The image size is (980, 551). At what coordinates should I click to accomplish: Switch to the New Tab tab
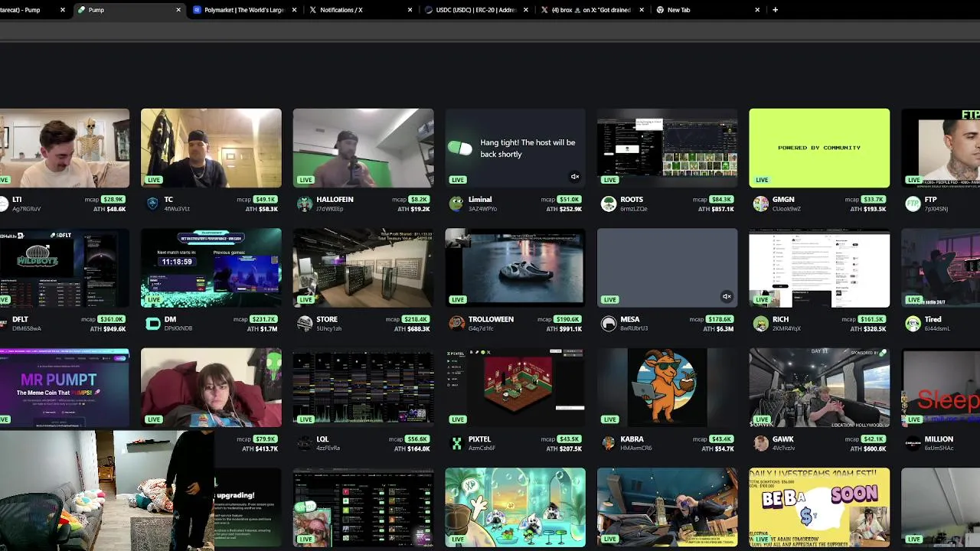click(x=707, y=10)
